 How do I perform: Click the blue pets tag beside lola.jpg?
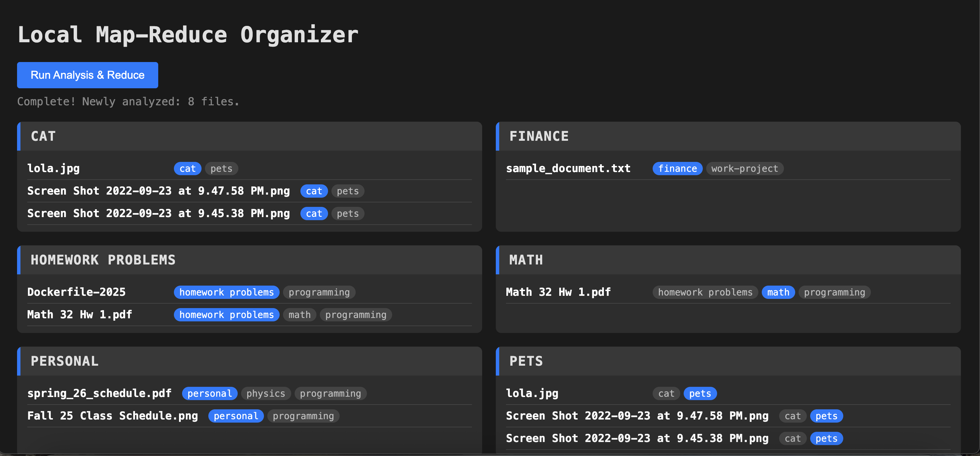click(x=700, y=393)
